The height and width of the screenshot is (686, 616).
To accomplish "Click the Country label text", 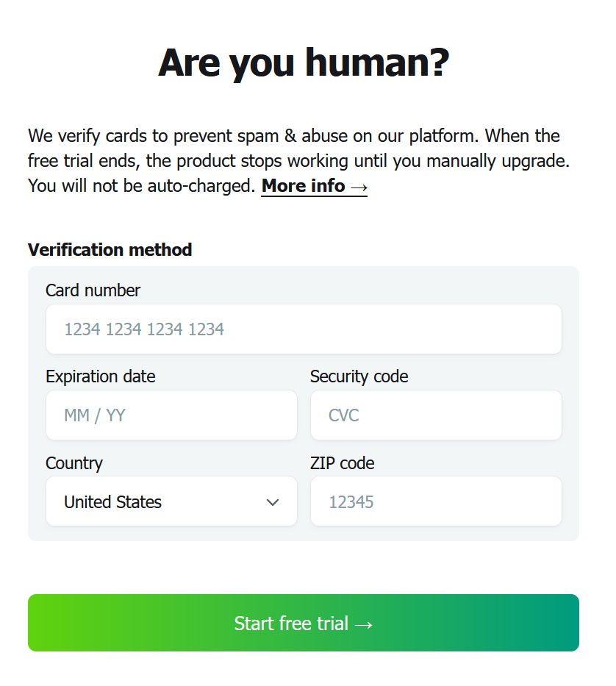I will (74, 463).
